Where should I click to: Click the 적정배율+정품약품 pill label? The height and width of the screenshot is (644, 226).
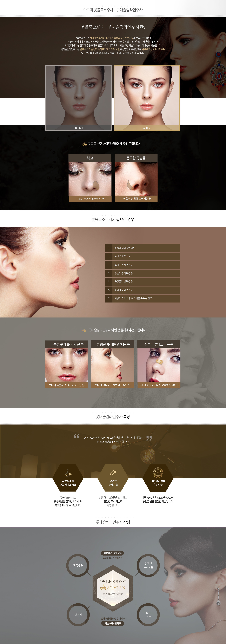(x=113, y=553)
